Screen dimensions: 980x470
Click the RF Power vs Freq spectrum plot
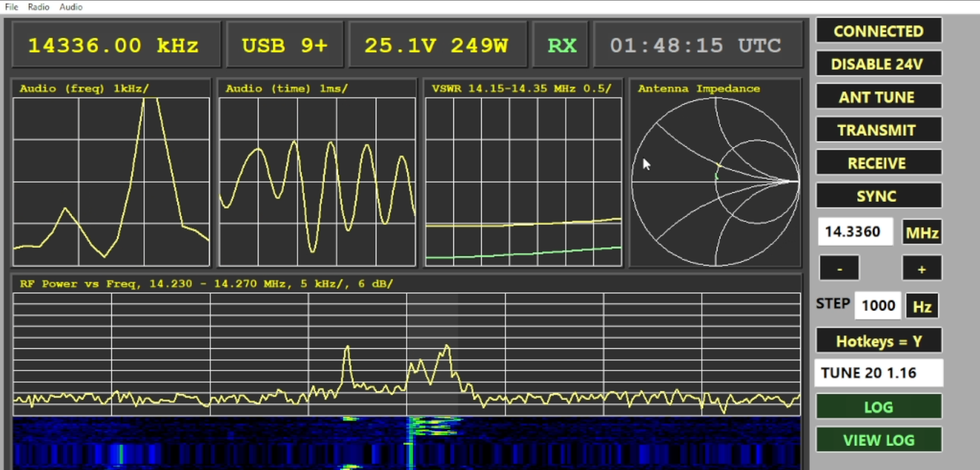click(x=407, y=354)
